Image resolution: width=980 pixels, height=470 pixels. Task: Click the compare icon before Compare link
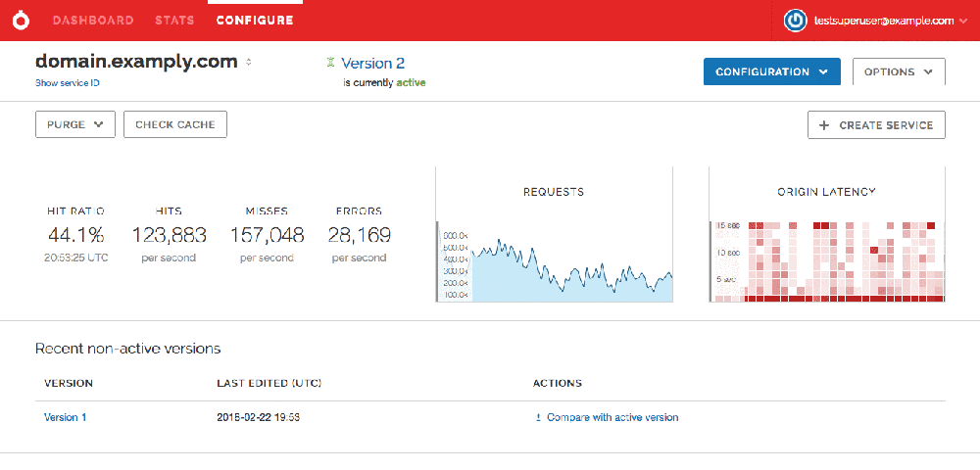538,418
